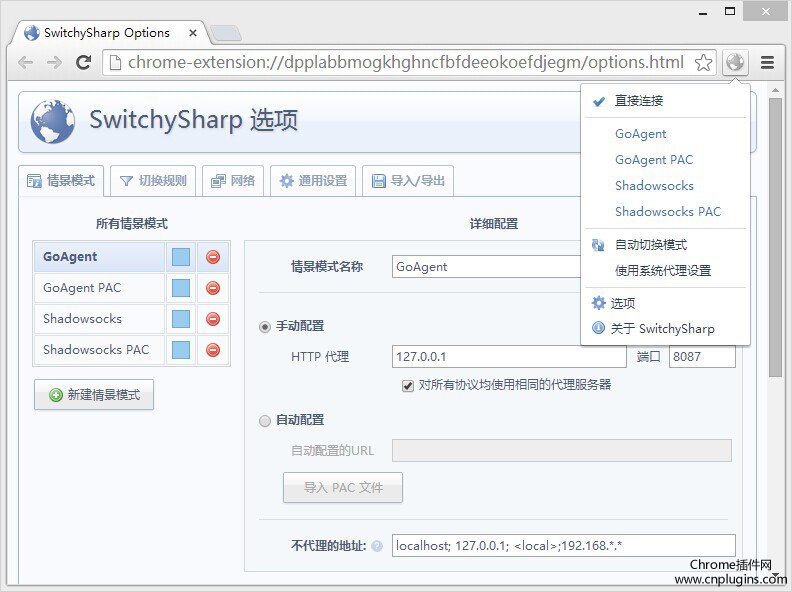
Task: Bookmark this page with the star icon
Action: coord(703,63)
